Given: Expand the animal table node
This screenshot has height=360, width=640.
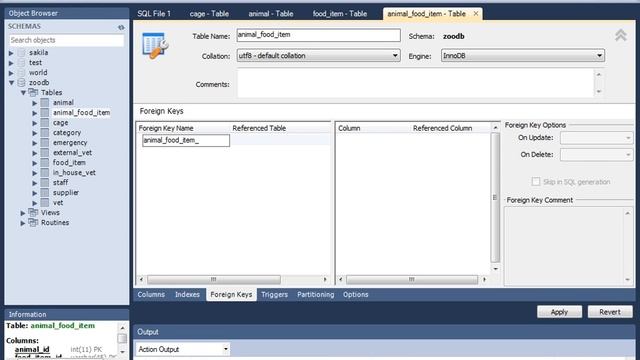Looking at the screenshot, I should [35, 103].
